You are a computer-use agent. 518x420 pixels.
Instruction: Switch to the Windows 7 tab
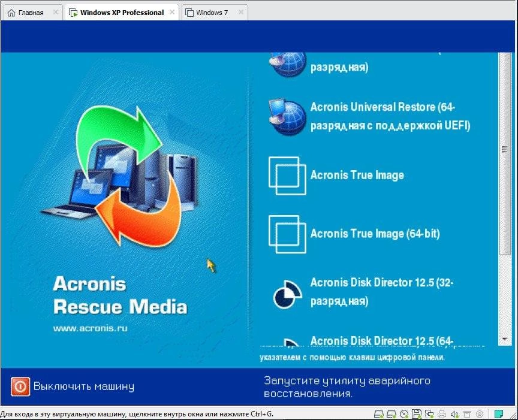pyautogui.click(x=215, y=13)
